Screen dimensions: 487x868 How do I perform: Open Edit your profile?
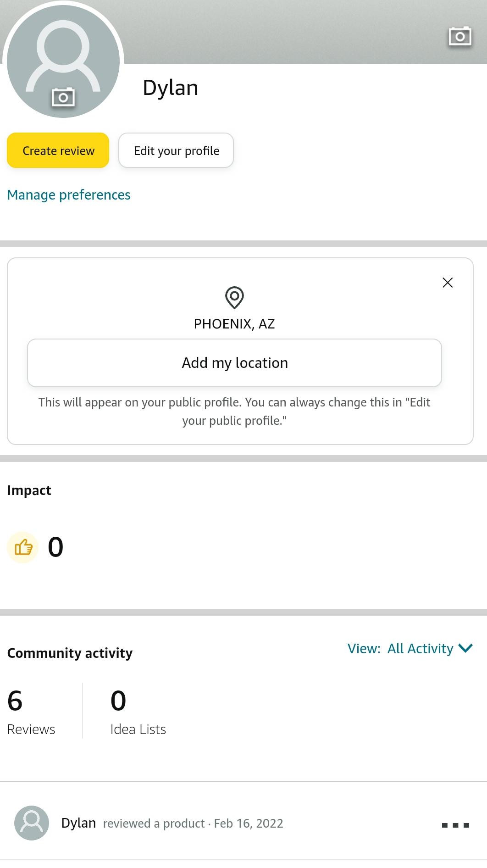[x=176, y=150]
